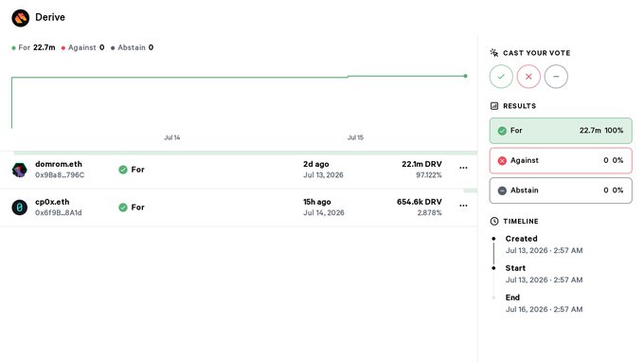Click the Abstain legend entry above the chart
This screenshot has width=644, height=362.
133,47
